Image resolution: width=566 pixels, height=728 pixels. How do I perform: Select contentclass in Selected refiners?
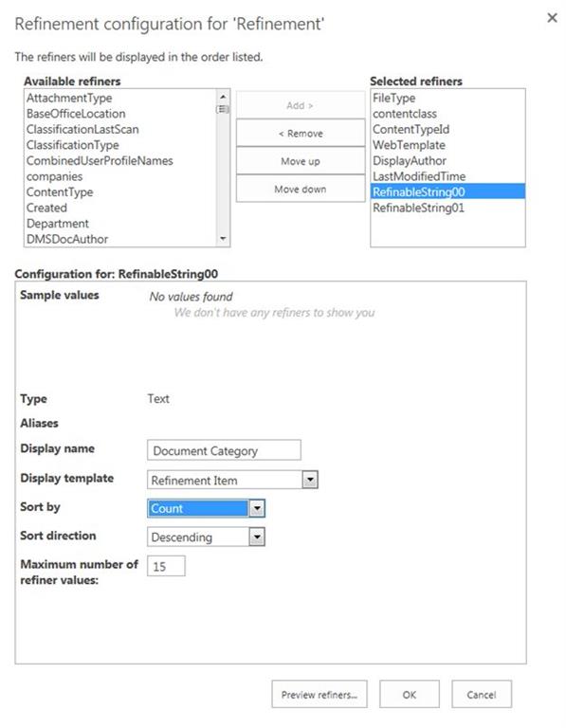(x=447, y=114)
